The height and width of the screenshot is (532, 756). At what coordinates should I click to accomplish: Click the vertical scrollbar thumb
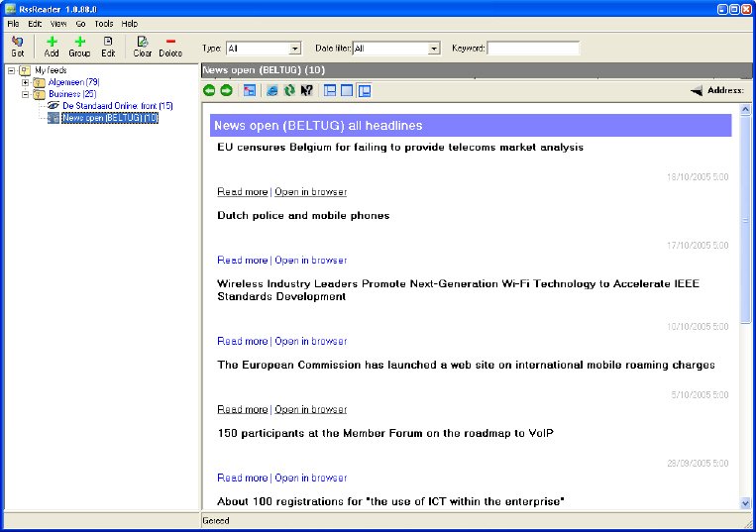click(745, 220)
